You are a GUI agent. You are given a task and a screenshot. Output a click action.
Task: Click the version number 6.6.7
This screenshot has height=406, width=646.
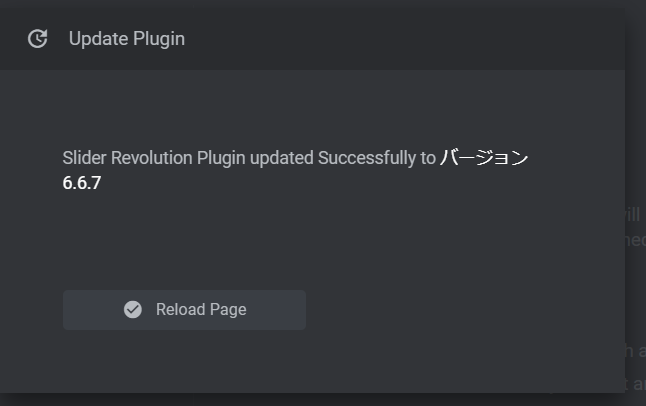click(x=81, y=183)
